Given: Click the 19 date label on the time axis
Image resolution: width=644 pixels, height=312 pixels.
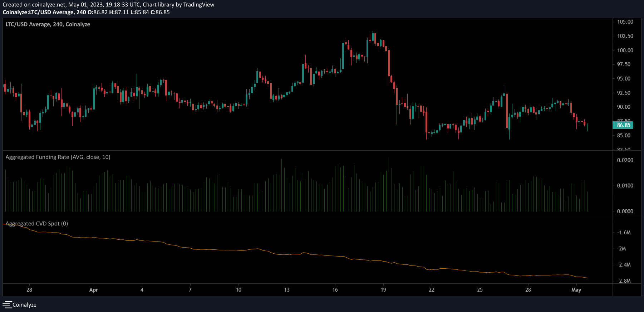Looking at the screenshot, I should click(383, 290).
